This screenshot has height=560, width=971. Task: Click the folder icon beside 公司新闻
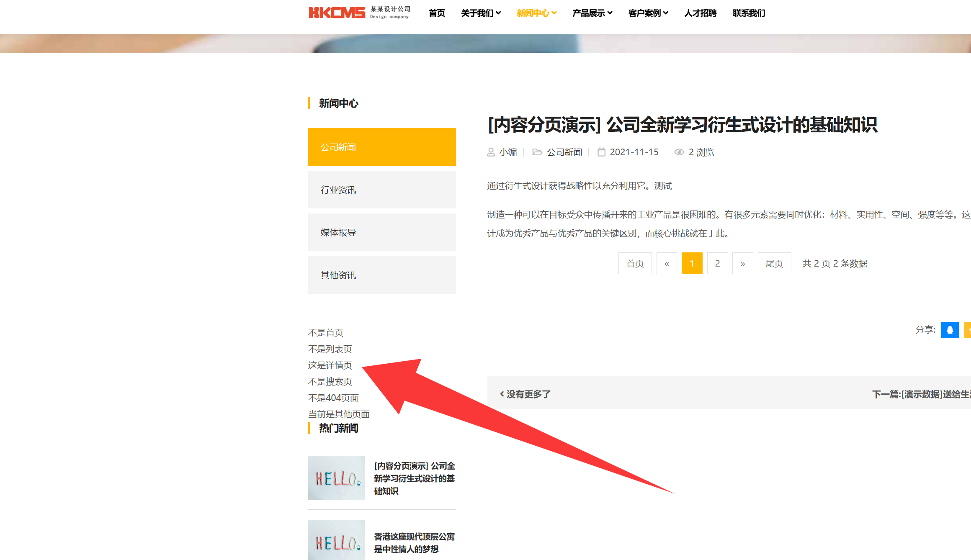coord(537,152)
